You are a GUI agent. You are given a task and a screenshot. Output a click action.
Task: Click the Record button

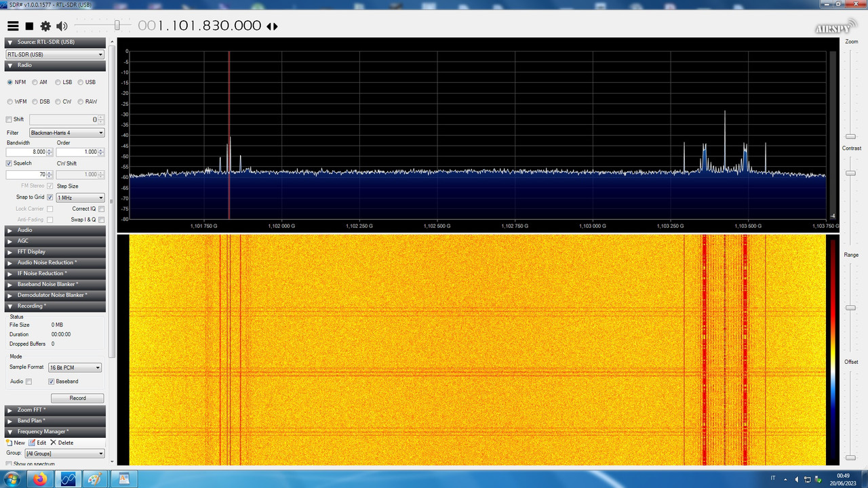[x=77, y=398]
